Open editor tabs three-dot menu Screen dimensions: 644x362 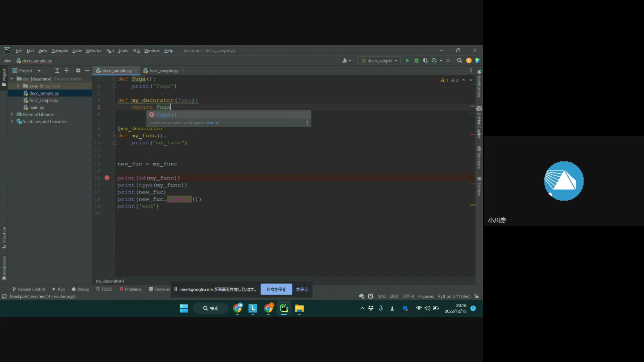click(470, 71)
